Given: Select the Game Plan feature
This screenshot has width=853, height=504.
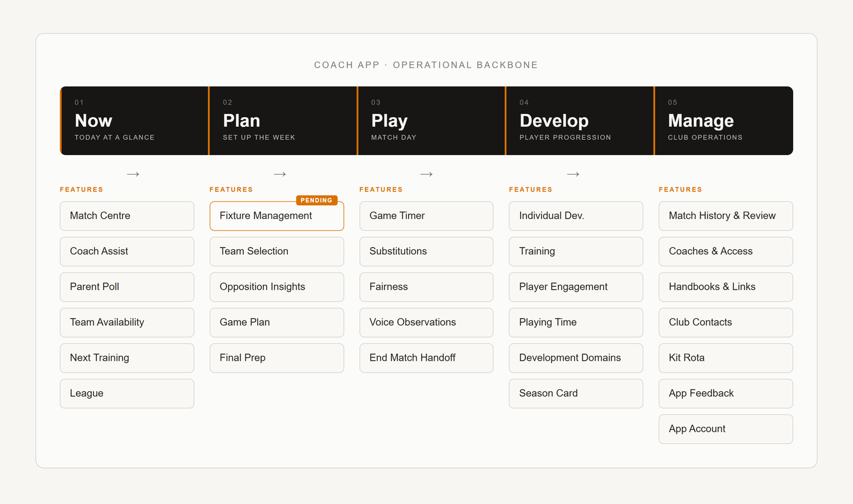Looking at the screenshot, I should click(277, 323).
